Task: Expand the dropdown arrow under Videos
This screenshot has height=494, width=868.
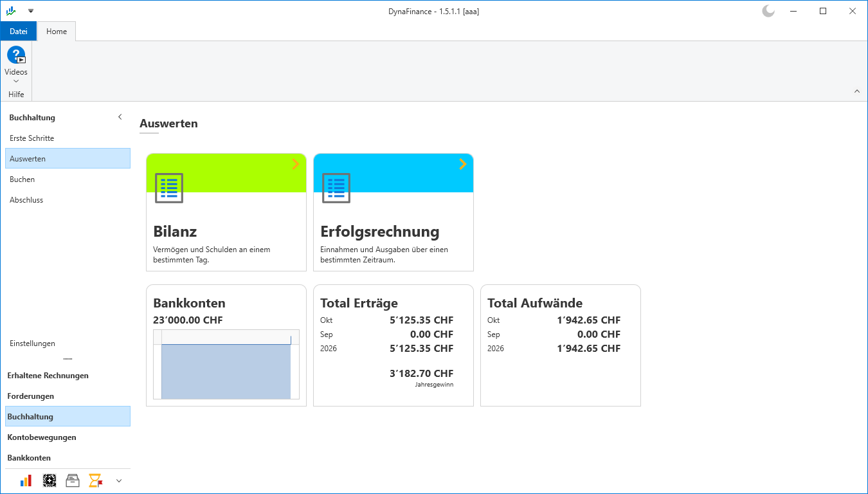Action: (16, 81)
